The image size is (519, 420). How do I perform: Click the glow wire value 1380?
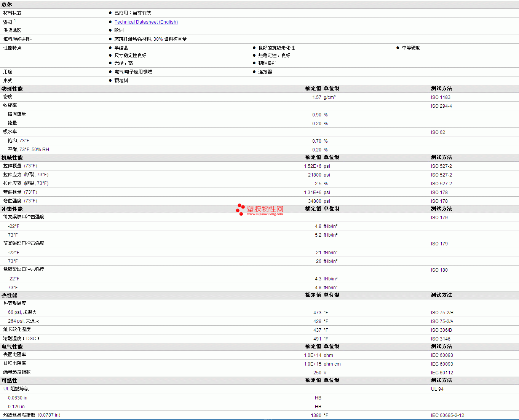(x=316, y=415)
